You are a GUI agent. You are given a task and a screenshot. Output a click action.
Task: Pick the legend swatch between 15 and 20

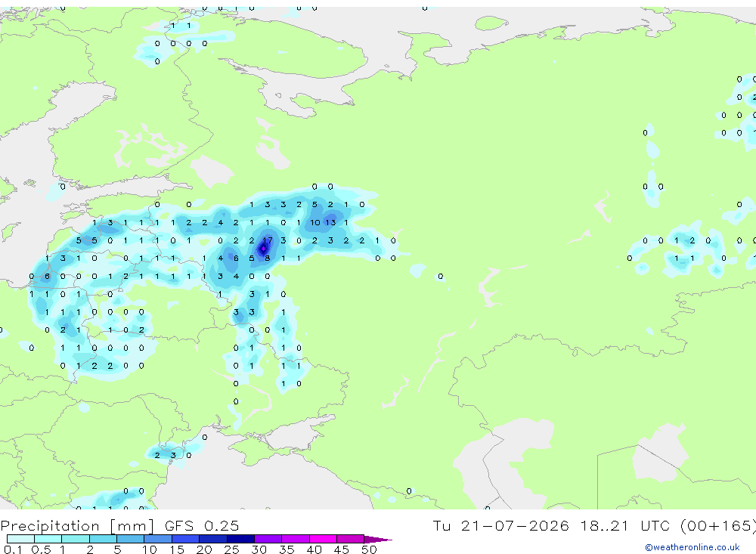click(186, 539)
